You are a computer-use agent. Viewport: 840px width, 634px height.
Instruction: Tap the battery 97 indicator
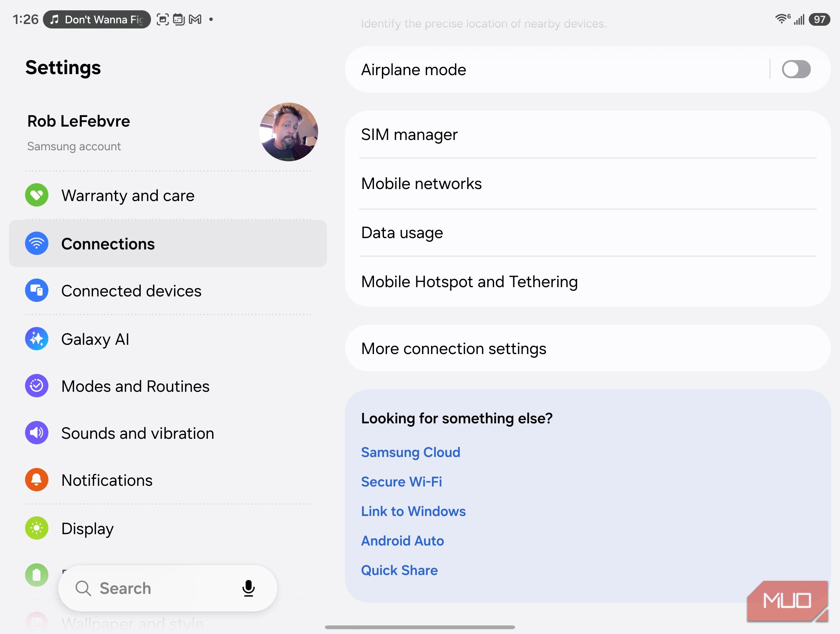click(819, 19)
